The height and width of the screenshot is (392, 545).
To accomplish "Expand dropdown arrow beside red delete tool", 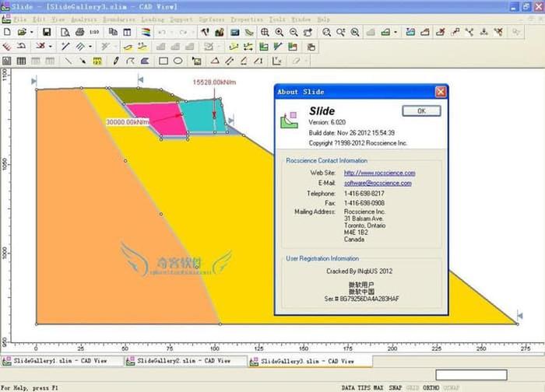I will pos(50,46).
